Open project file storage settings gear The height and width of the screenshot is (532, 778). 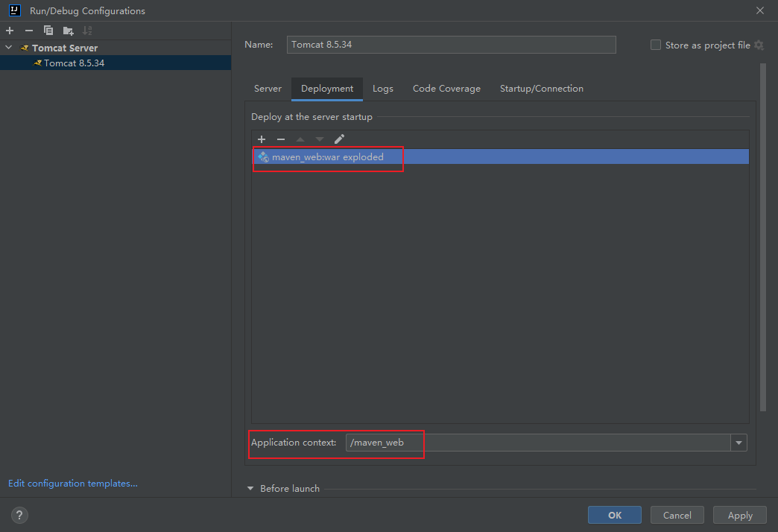(759, 45)
